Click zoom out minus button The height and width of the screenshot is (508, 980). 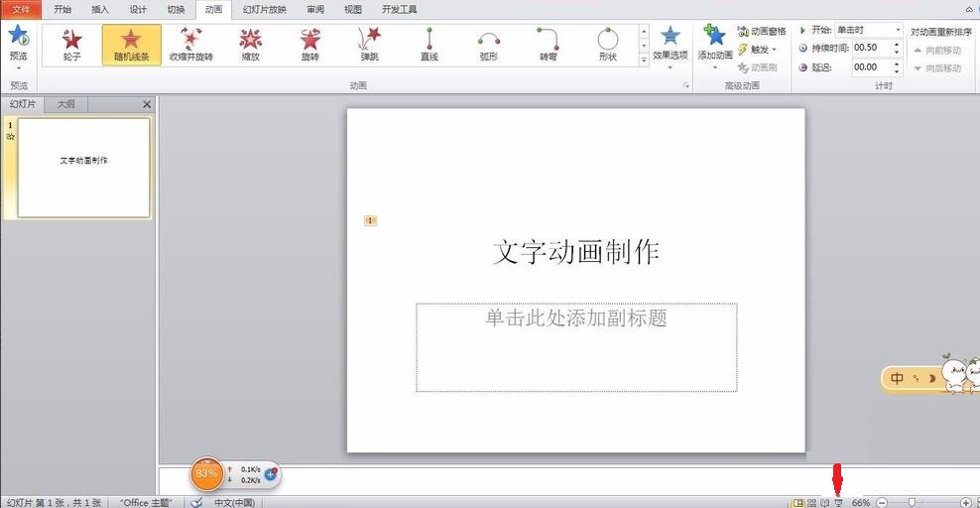[x=882, y=502]
